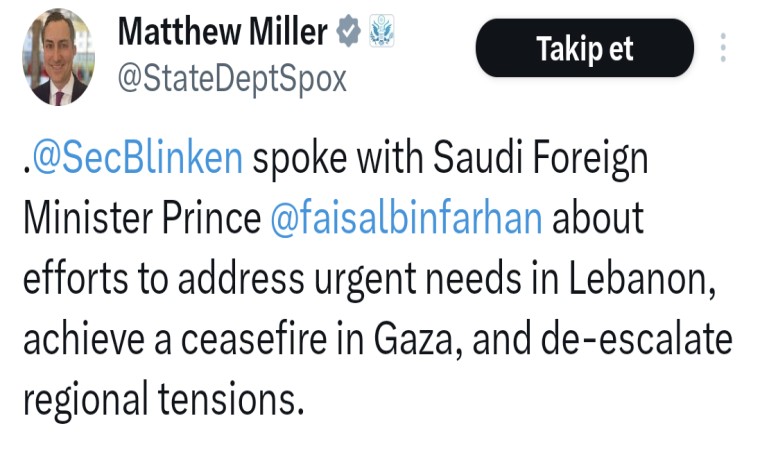Click the blue verified checkmark badge
This screenshot has height=450, width=760.
tap(349, 33)
